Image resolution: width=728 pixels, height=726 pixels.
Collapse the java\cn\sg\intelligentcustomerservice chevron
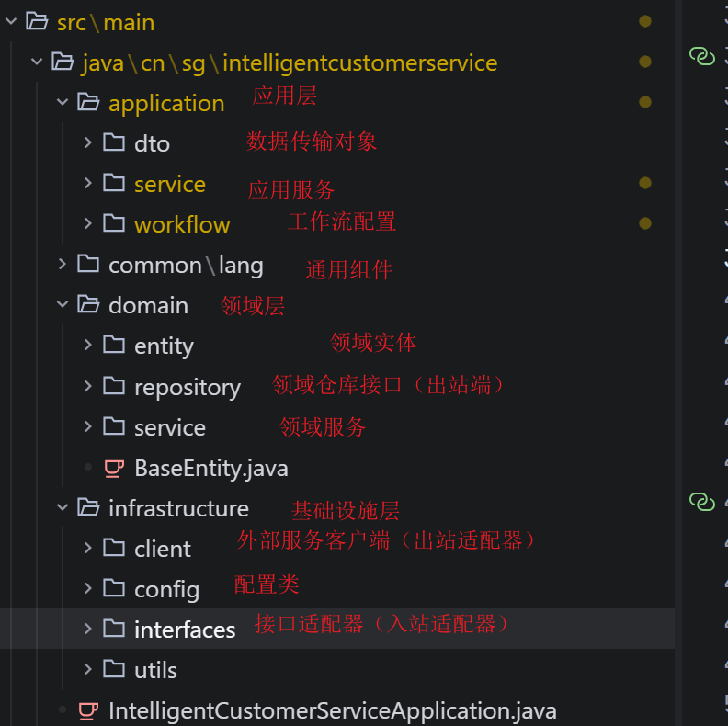[x=37, y=62]
